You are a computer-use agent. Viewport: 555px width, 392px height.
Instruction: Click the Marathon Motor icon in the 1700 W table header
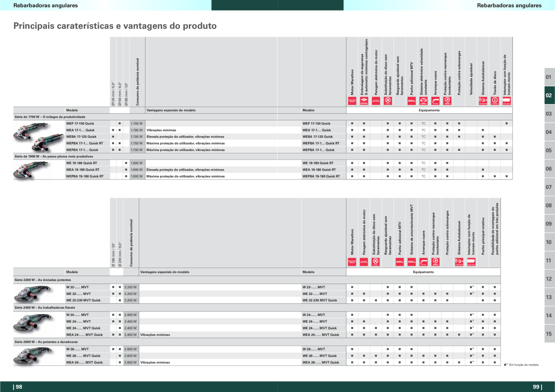click(x=352, y=101)
